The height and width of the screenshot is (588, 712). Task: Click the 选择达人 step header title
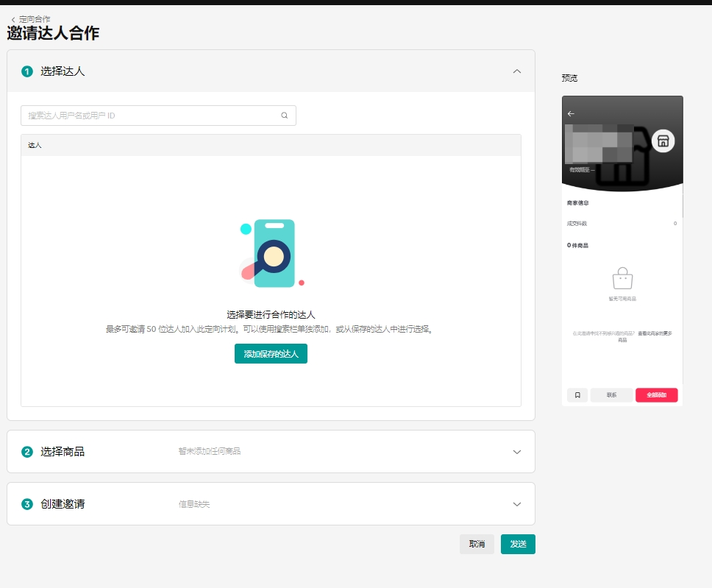[63, 71]
